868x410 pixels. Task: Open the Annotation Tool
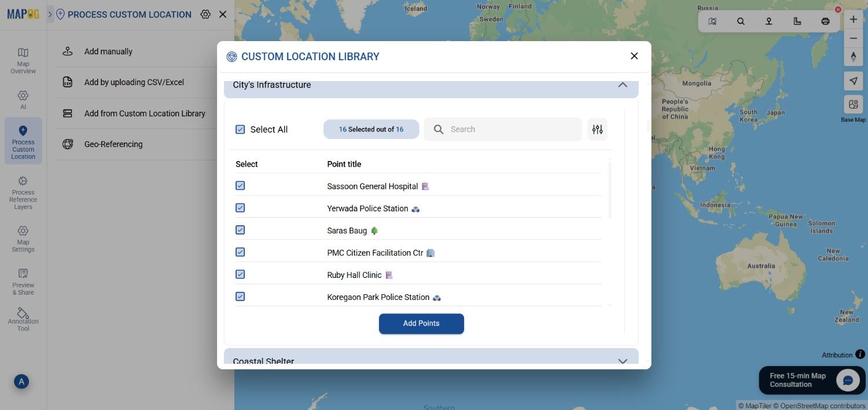pyautogui.click(x=23, y=319)
